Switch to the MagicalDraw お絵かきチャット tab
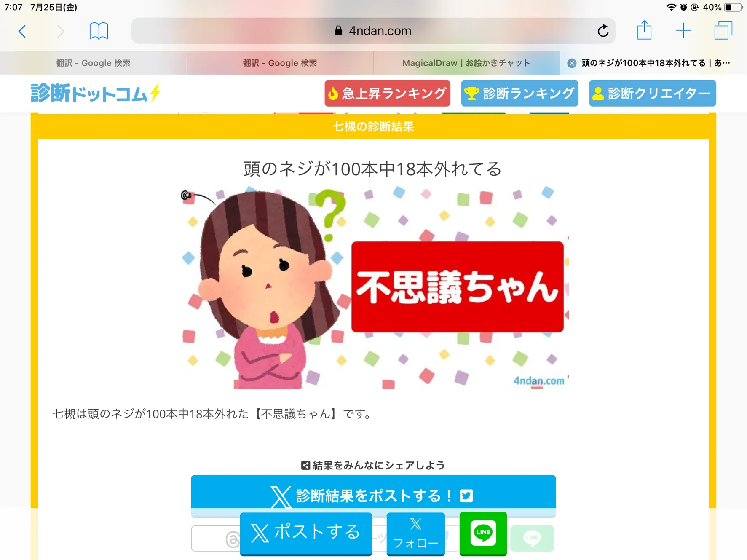747x560 pixels. 466,63
